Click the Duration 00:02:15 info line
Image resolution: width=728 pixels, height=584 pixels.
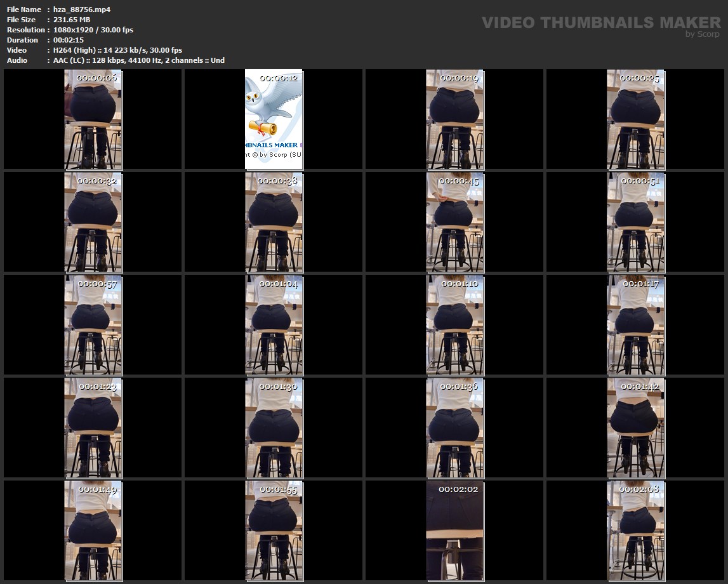tap(69, 40)
